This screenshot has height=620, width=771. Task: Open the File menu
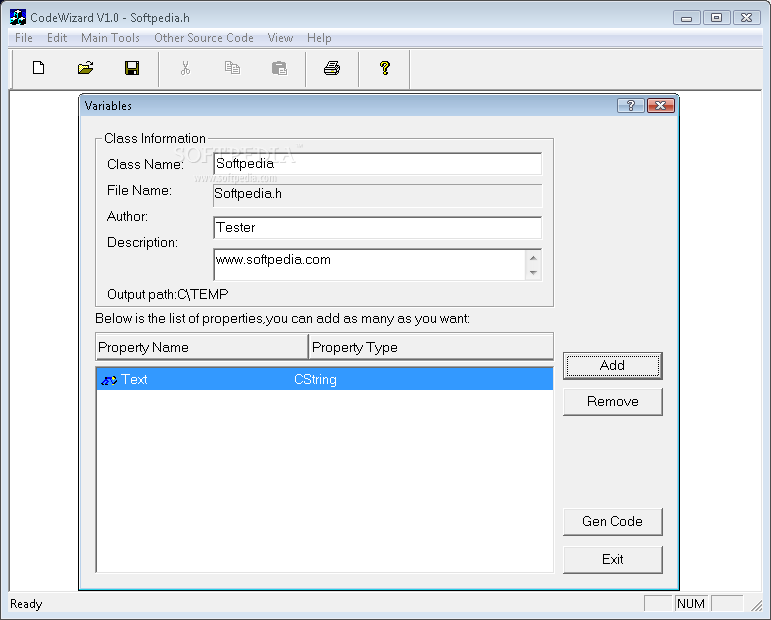[x=24, y=38]
